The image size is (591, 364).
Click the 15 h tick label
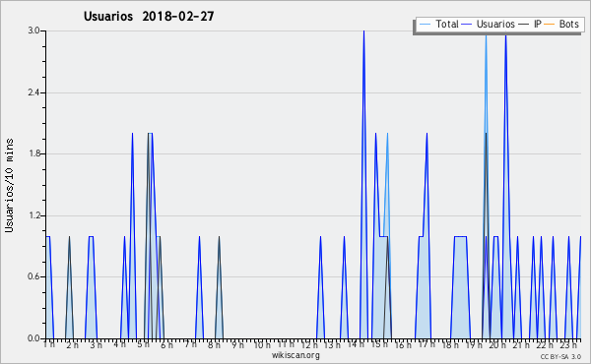pos(379,344)
